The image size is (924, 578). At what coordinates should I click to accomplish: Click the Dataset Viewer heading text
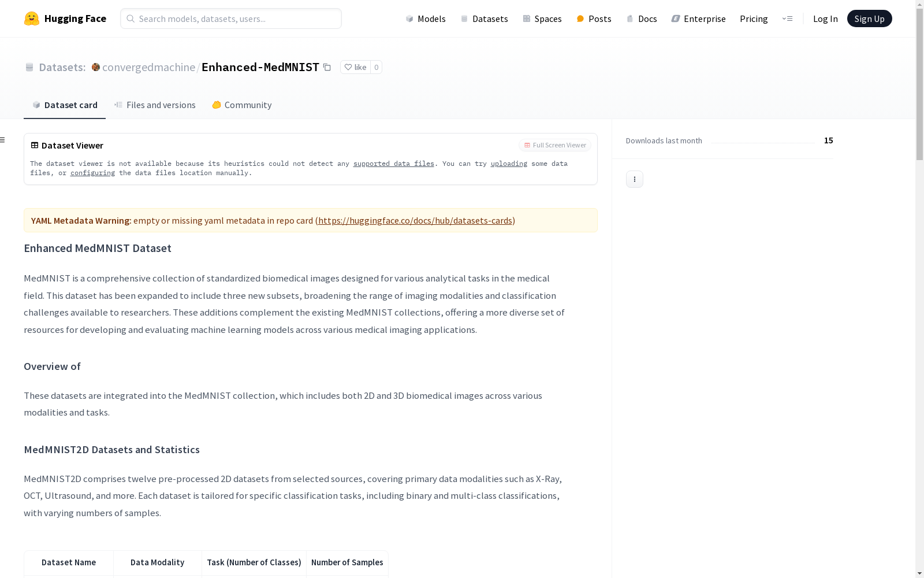(x=72, y=145)
